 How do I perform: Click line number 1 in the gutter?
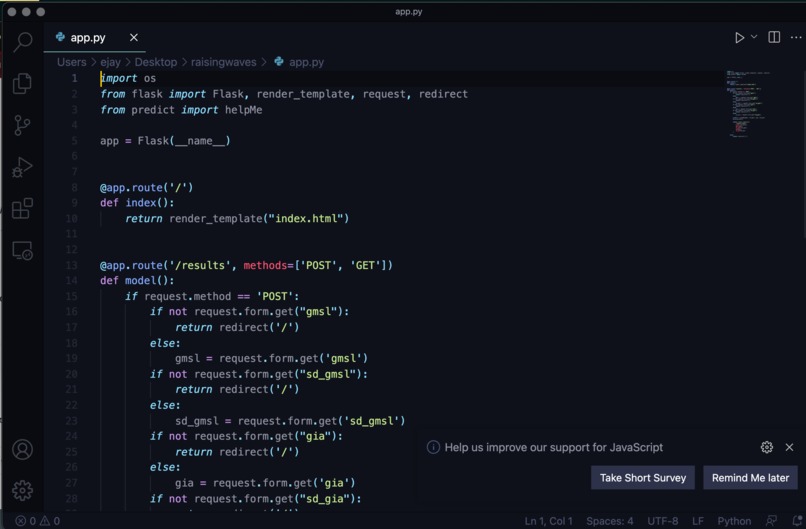pyautogui.click(x=75, y=78)
